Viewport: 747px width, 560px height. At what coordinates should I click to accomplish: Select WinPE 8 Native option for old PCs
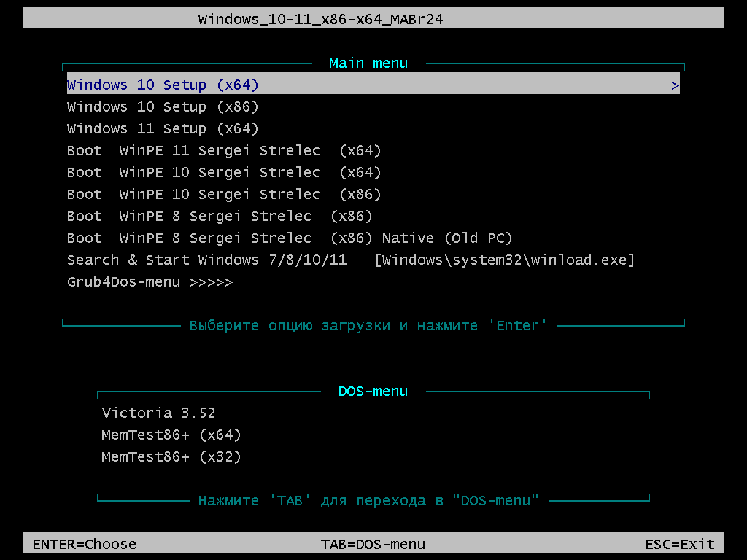click(288, 238)
